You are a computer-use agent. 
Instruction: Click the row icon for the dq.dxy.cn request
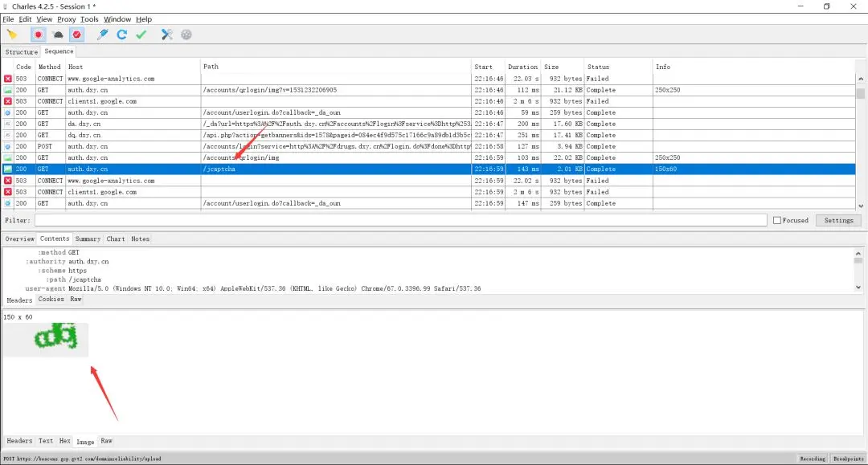click(x=8, y=135)
